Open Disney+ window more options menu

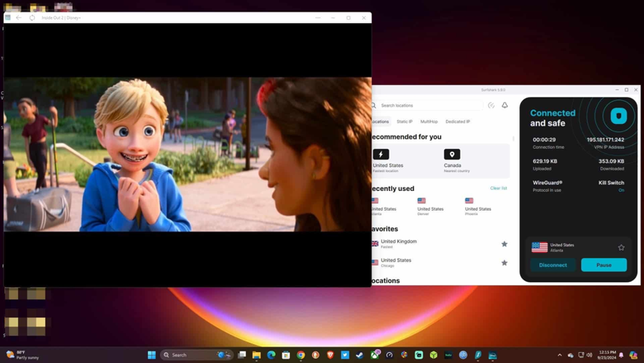pyautogui.click(x=318, y=17)
